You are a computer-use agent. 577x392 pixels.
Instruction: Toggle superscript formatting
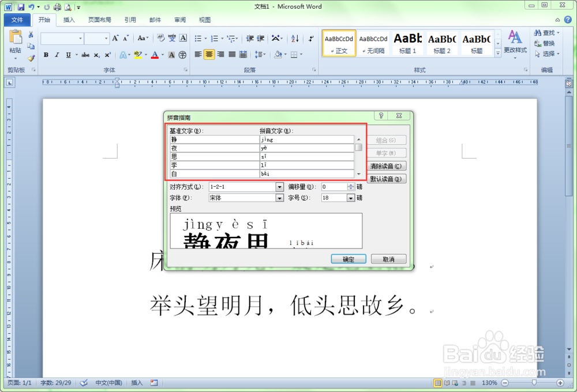point(107,55)
